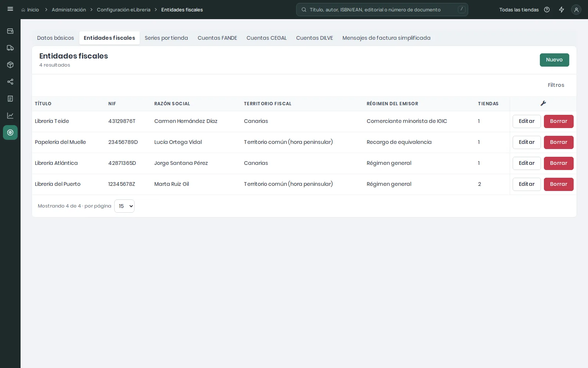This screenshot has width=588, height=368.
Task: Click the Nuevo button
Action: [x=554, y=60]
